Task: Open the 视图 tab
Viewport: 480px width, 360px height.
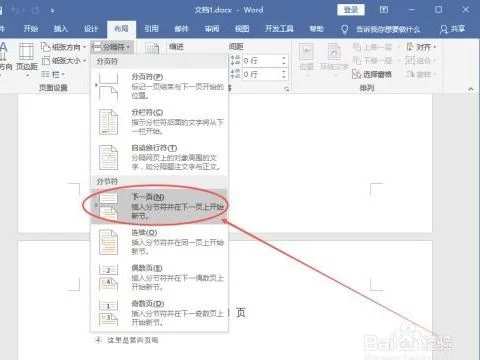Action: (242, 29)
